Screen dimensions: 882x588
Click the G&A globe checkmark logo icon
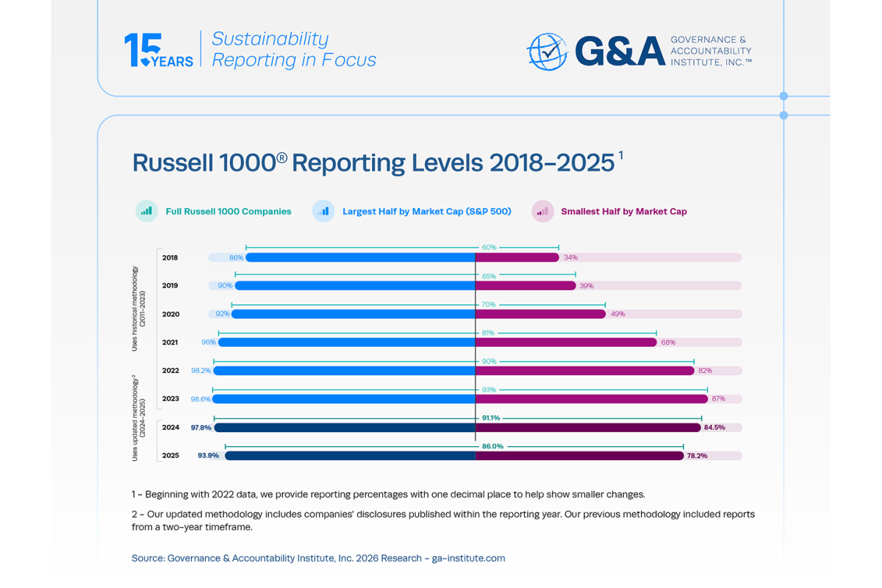(548, 51)
